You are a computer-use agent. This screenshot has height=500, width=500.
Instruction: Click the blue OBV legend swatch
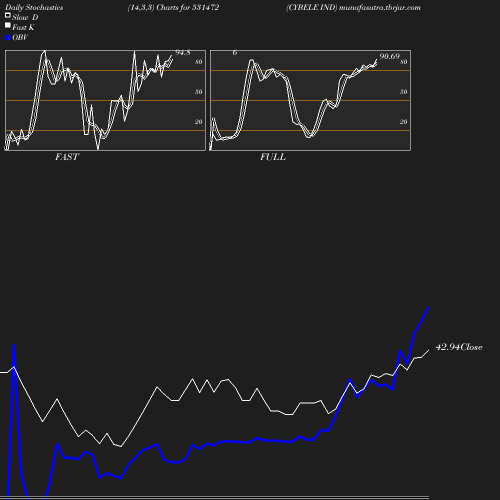[8, 38]
